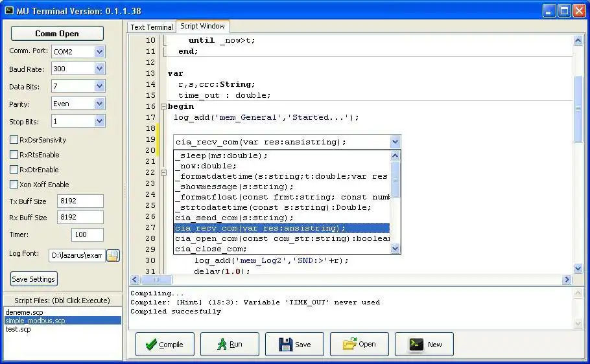The height and width of the screenshot is (364, 590).
Task: Choose _now:double from the list
Action: point(282,166)
